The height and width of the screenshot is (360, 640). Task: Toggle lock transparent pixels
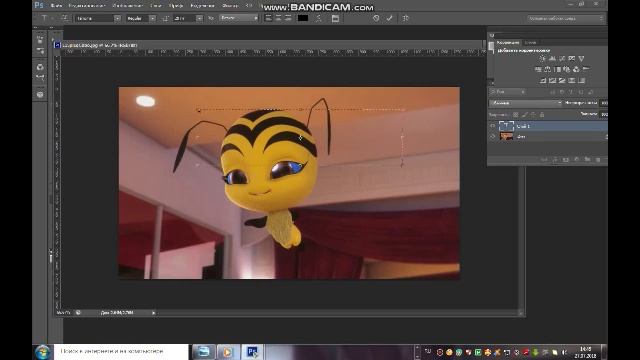click(516, 115)
